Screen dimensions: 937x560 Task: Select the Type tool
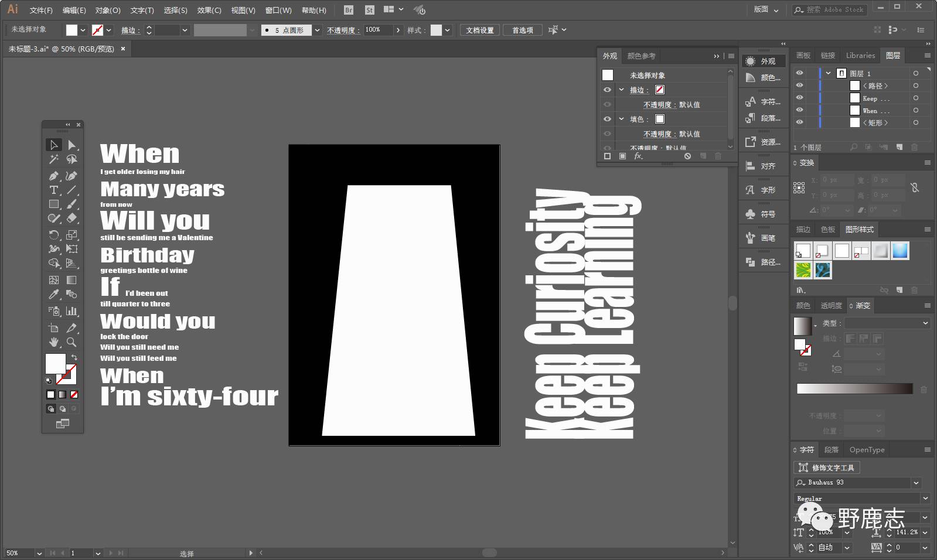click(x=53, y=190)
